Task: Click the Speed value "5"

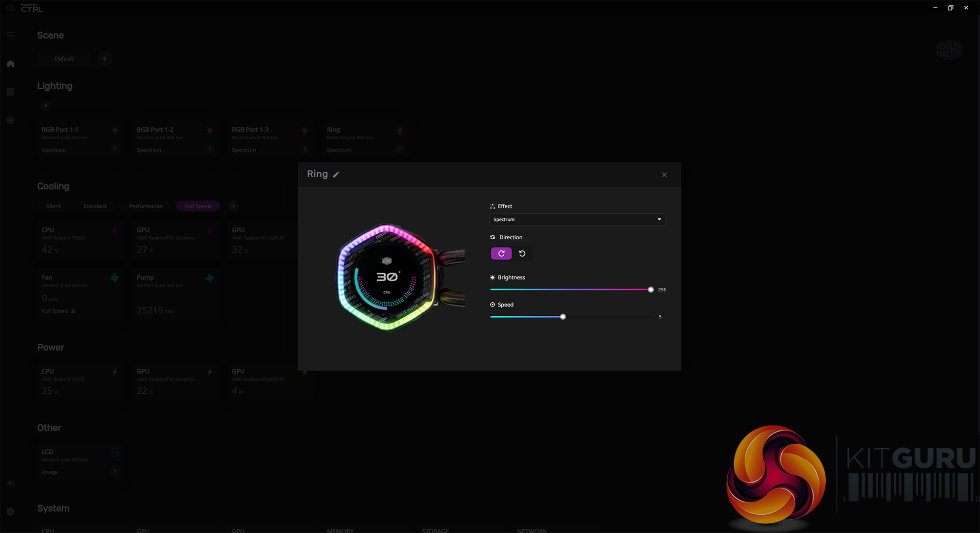Action: pos(660,317)
